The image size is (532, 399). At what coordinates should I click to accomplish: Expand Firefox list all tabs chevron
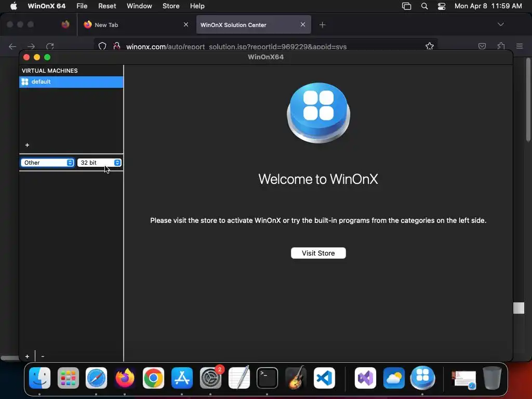click(500, 24)
